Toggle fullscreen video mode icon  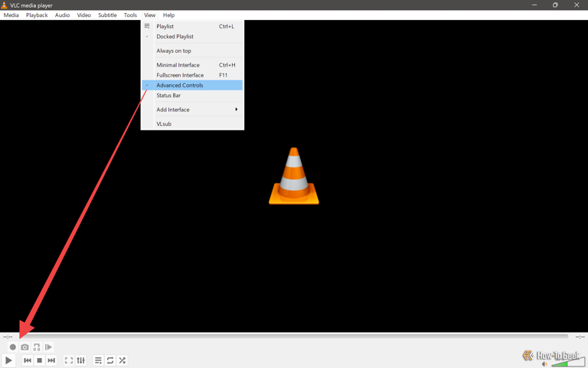(69, 360)
